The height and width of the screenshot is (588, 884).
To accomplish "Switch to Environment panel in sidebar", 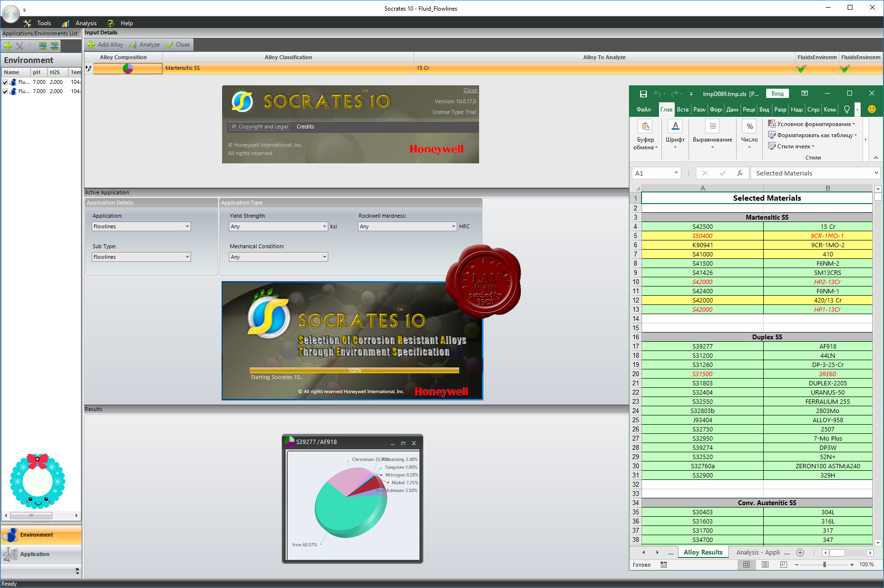I will [x=41, y=535].
